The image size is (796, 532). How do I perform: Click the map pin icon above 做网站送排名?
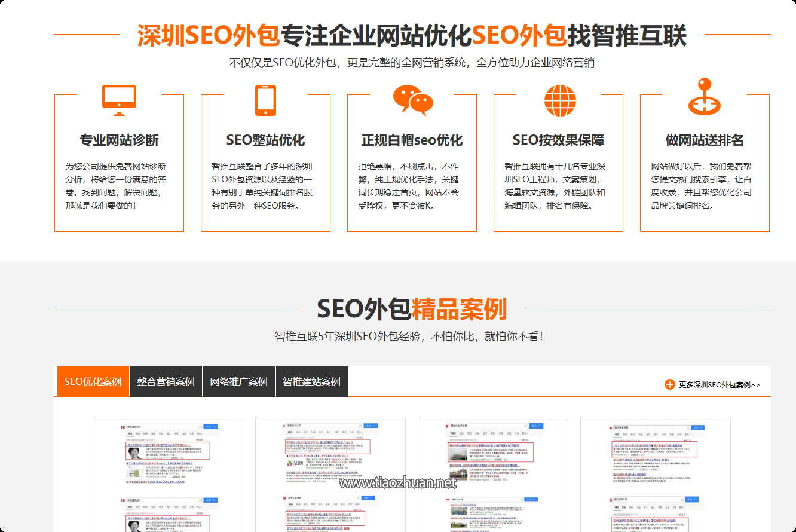pyautogui.click(x=703, y=97)
